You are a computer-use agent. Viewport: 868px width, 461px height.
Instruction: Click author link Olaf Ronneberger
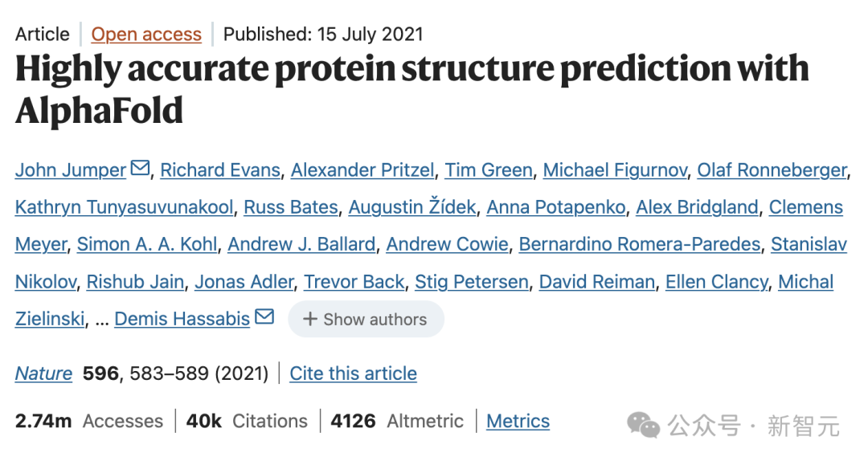tap(772, 170)
